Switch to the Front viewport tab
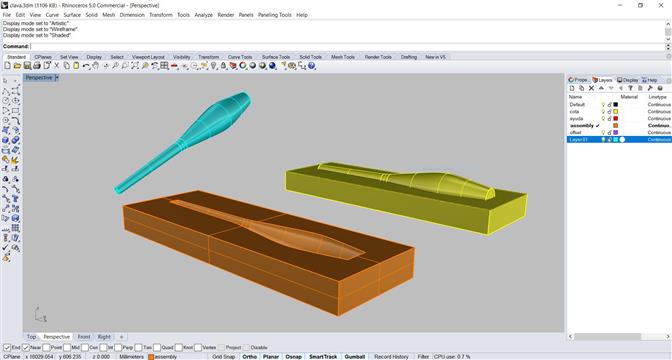 click(84, 337)
